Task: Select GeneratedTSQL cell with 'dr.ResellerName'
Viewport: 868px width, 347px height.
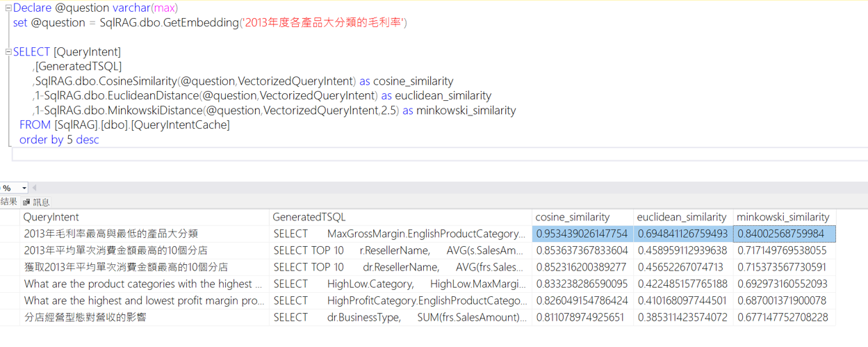Action: 401,267
